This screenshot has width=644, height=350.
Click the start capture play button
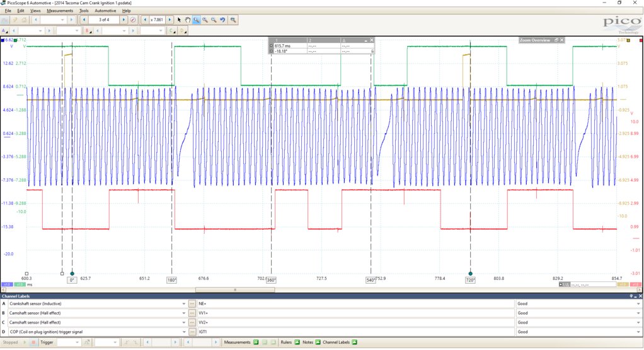click(x=25, y=342)
